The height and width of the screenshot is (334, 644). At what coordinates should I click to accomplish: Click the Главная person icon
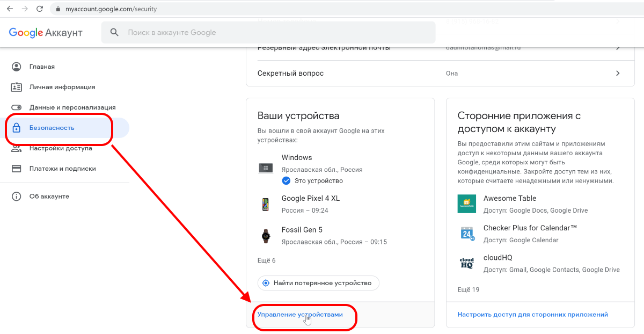[17, 67]
